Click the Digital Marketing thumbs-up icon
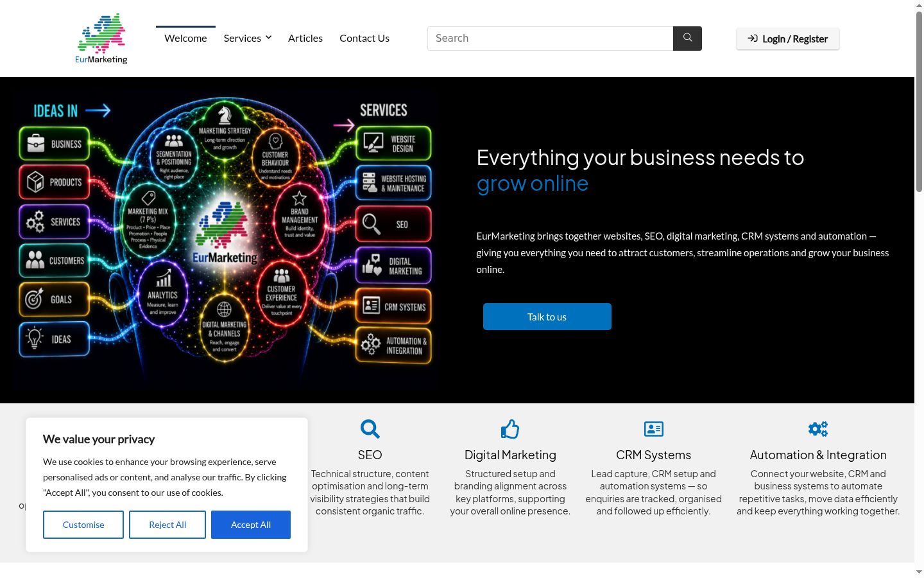This screenshot has height=578, width=924. tap(510, 428)
